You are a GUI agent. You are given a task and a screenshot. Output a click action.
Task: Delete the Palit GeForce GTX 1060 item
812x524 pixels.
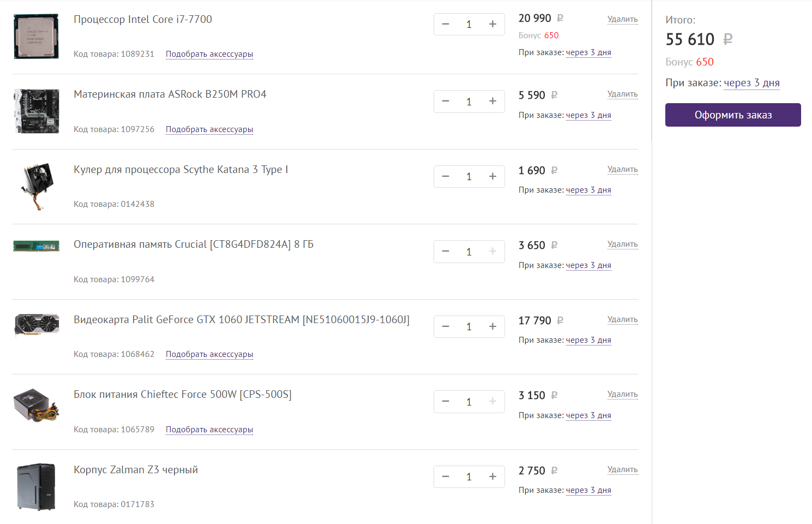coord(622,319)
